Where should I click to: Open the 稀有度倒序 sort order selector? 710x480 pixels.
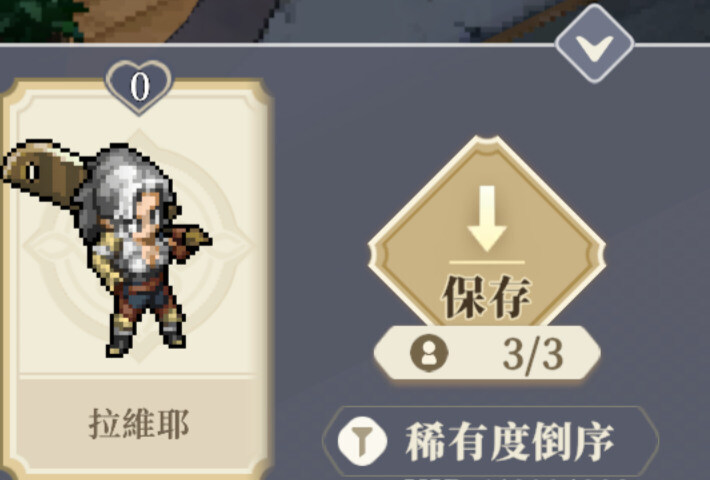pos(491,441)
